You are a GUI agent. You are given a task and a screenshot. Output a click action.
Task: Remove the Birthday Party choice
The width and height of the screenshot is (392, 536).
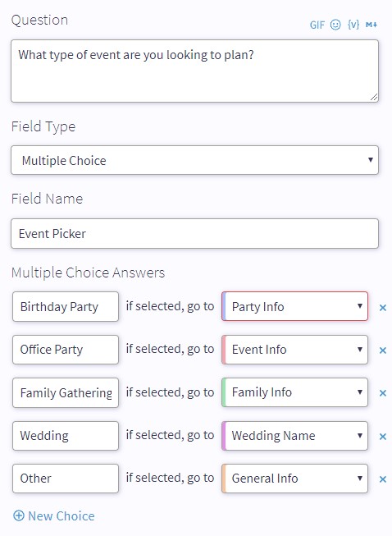point(383,308)
